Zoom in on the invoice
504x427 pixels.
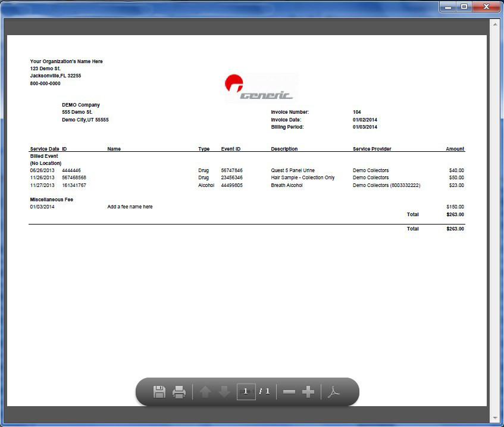click(308, 391)
